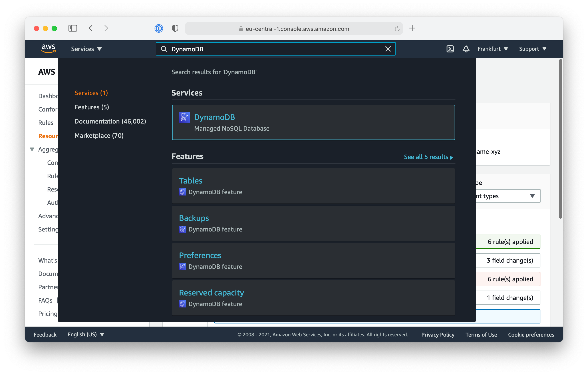Open the resource types dropdown arrow
588x375 pixels.
pyautogui.click(x=533, y=196)
